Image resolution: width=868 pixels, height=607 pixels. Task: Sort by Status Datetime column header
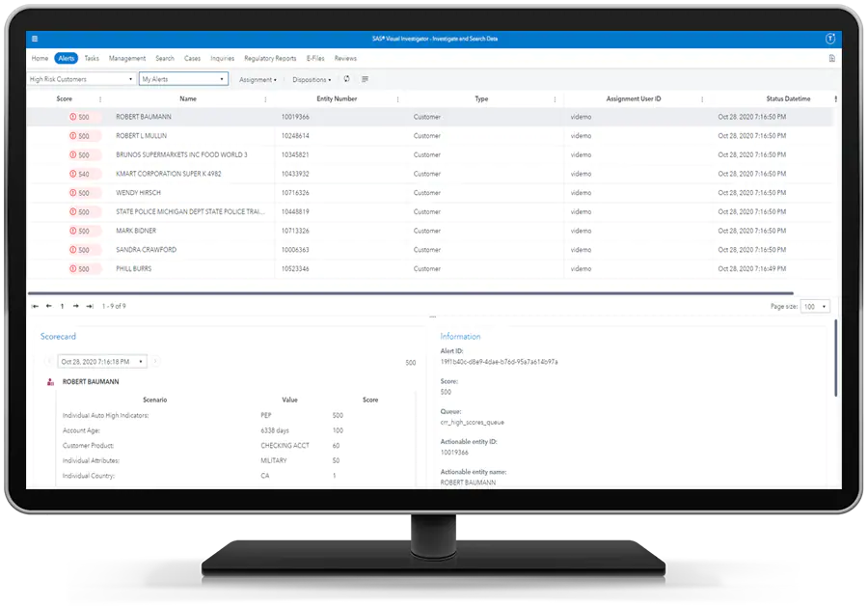coord(788,98)
